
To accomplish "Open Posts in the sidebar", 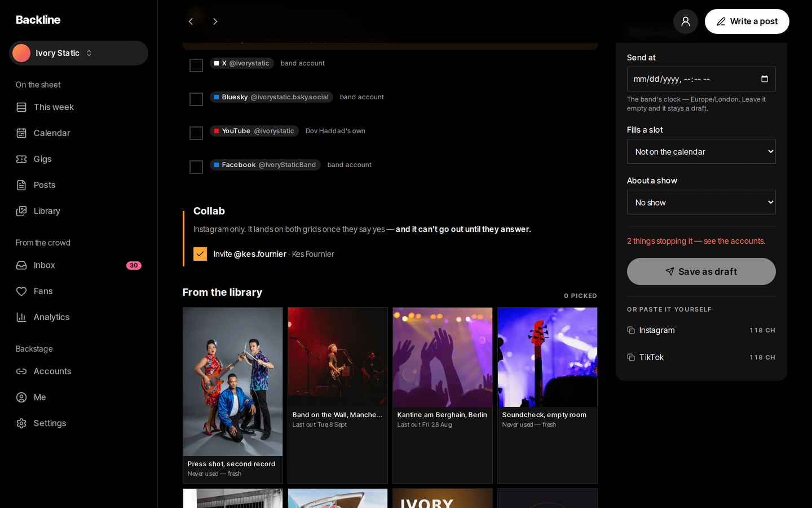I will 78,185.
